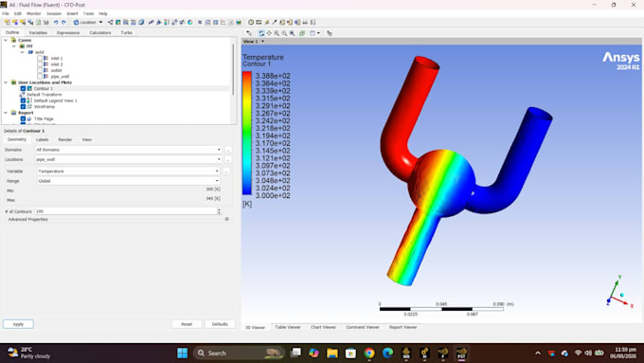Open the Range dropdown set to Global
The height and width of the screenshot is (363, 644).
[128, 181]
